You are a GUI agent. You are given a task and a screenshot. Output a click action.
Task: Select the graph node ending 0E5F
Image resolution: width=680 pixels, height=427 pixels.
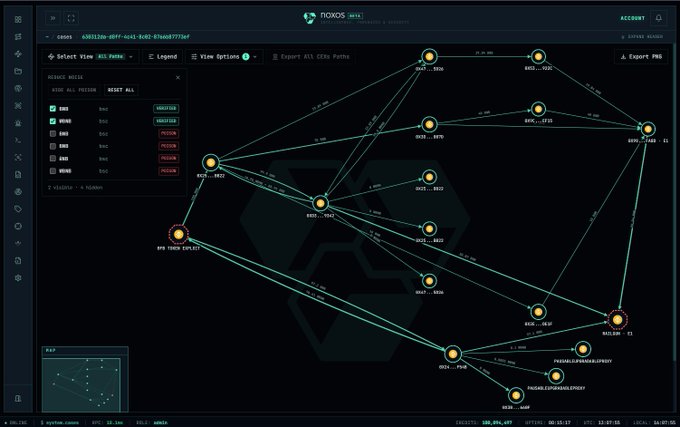[x=538, y=312]
